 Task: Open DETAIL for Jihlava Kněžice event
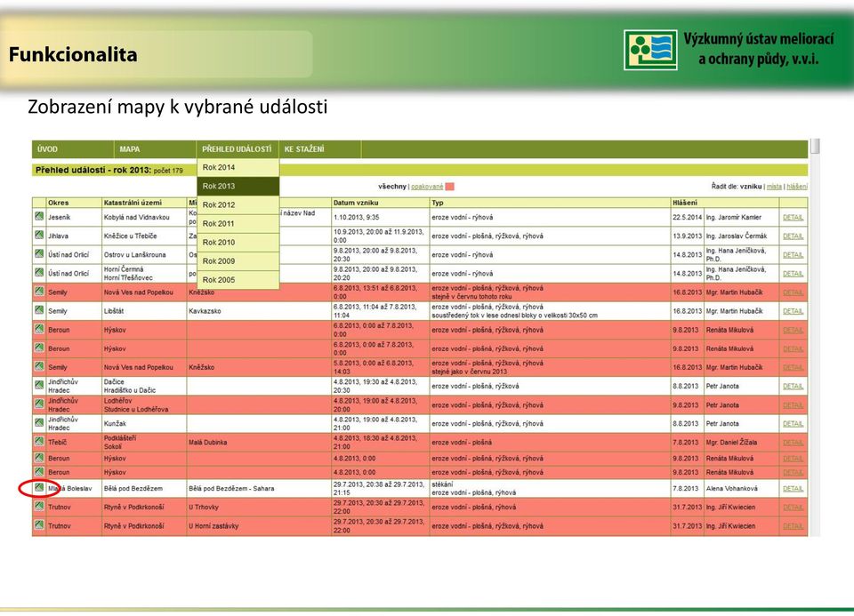(x=793, y=236)
